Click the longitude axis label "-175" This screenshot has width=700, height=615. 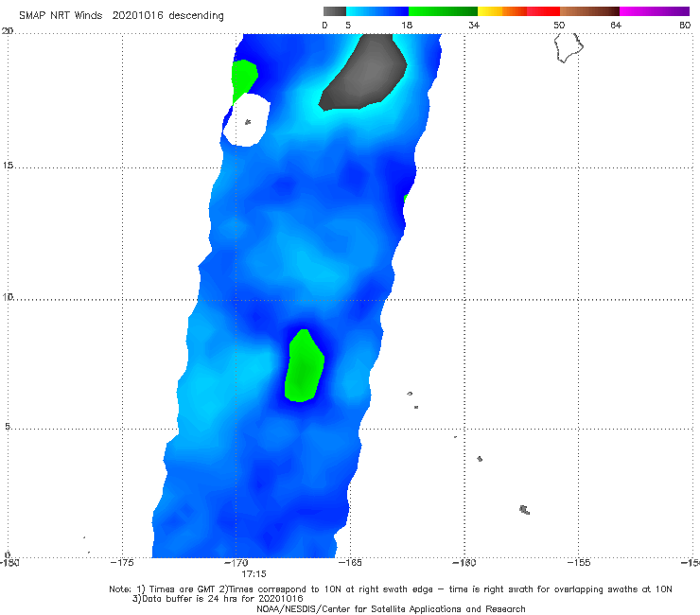pyautogui.click(x=122, y=563)
